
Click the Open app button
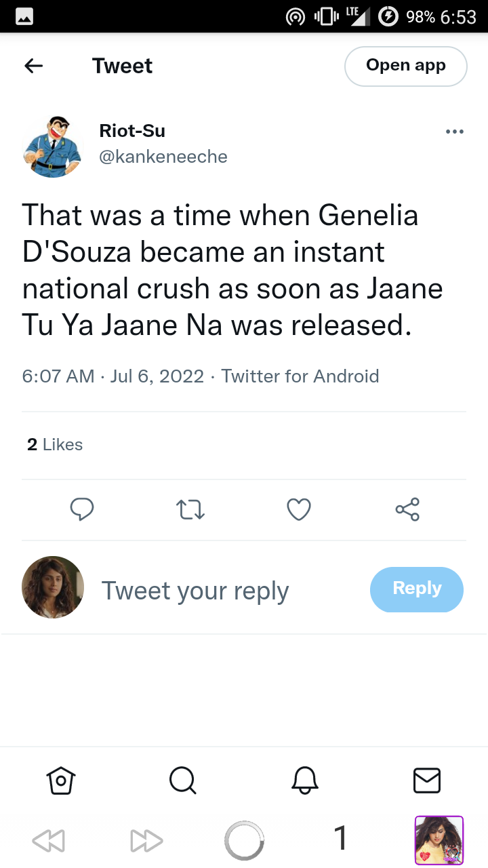click(406, 66)
